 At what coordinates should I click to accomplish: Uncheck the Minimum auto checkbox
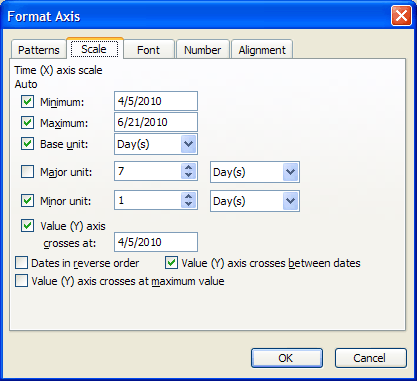tap(27, 102)
